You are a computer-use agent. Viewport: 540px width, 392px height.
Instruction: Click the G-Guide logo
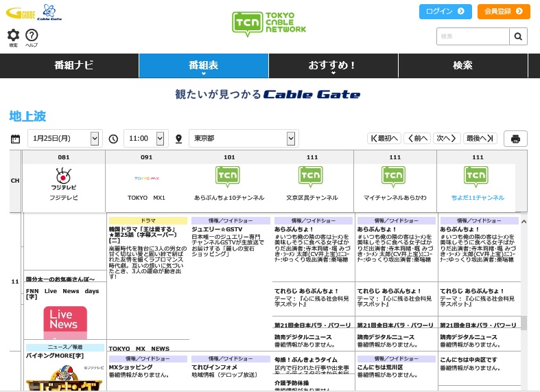point(21,14)
